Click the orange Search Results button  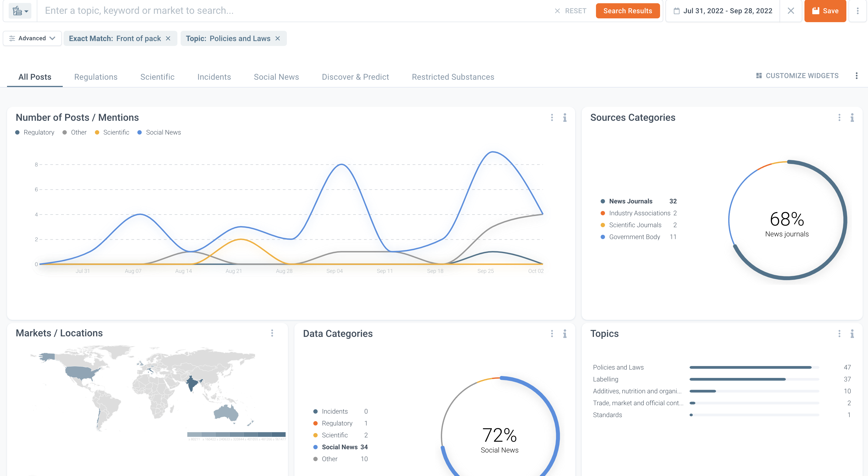pos(627,11)
